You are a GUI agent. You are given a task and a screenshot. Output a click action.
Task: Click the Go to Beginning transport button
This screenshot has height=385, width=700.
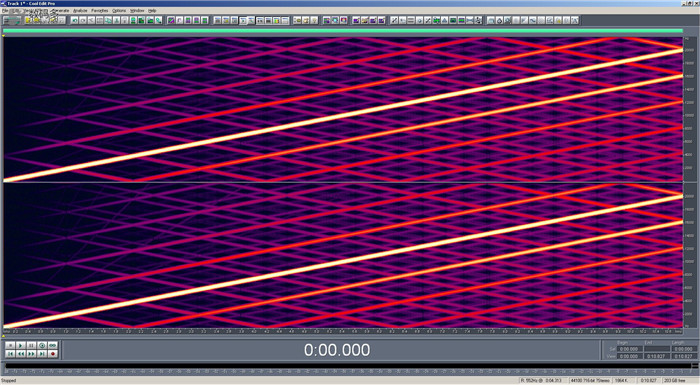[x=10, y=354]
